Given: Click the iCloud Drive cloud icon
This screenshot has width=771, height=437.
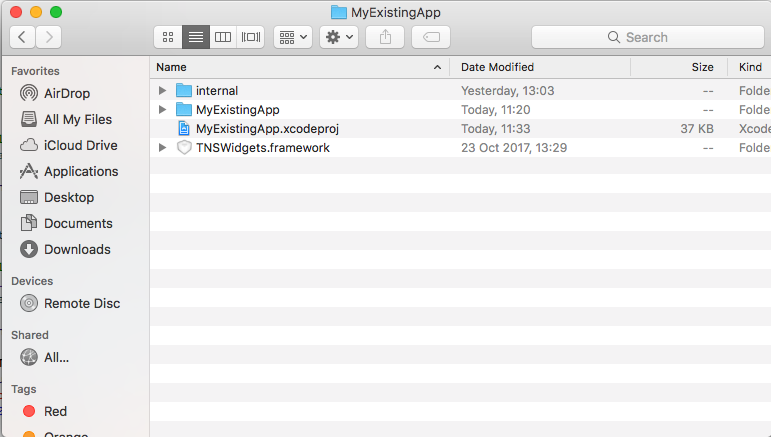Looking at the screenshot, I should tap(29, 145).
